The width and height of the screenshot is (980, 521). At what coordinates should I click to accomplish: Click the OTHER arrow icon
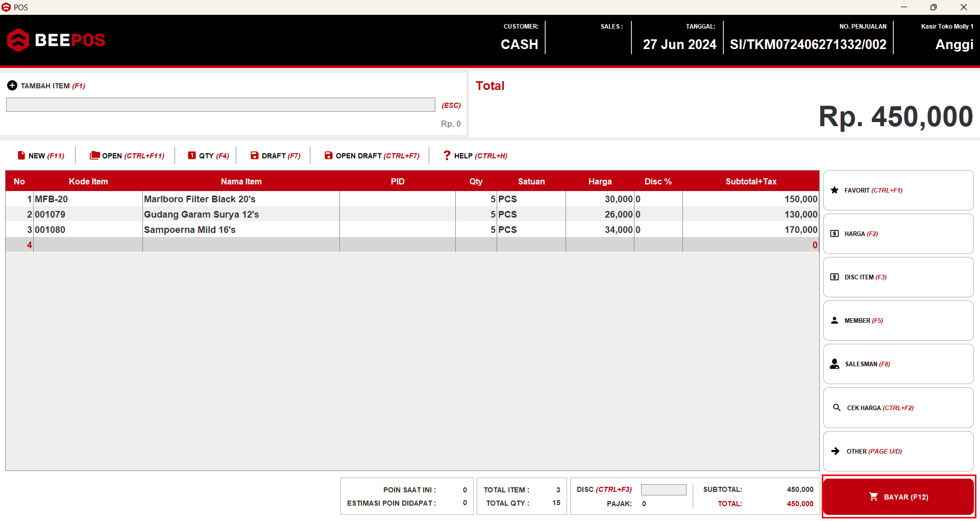836,451
